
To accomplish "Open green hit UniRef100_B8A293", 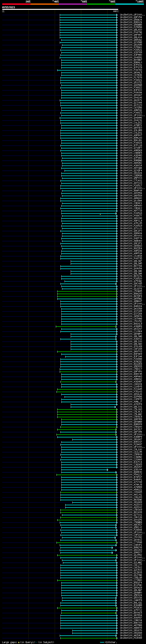I will click(x=131, y=294).
